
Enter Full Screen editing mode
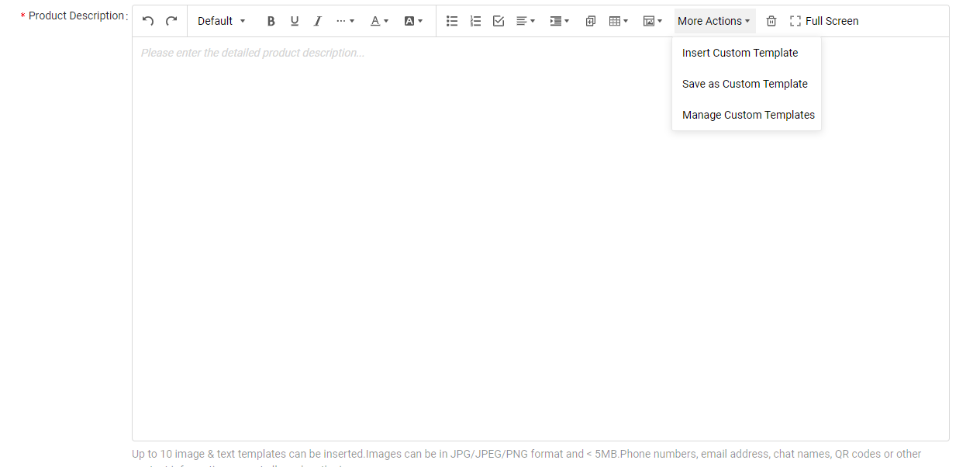(823, 21)
